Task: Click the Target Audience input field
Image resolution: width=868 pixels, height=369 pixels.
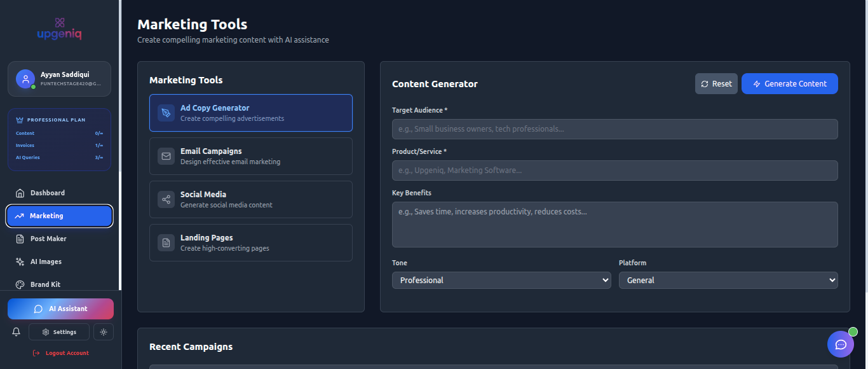Action: [614, 129]
